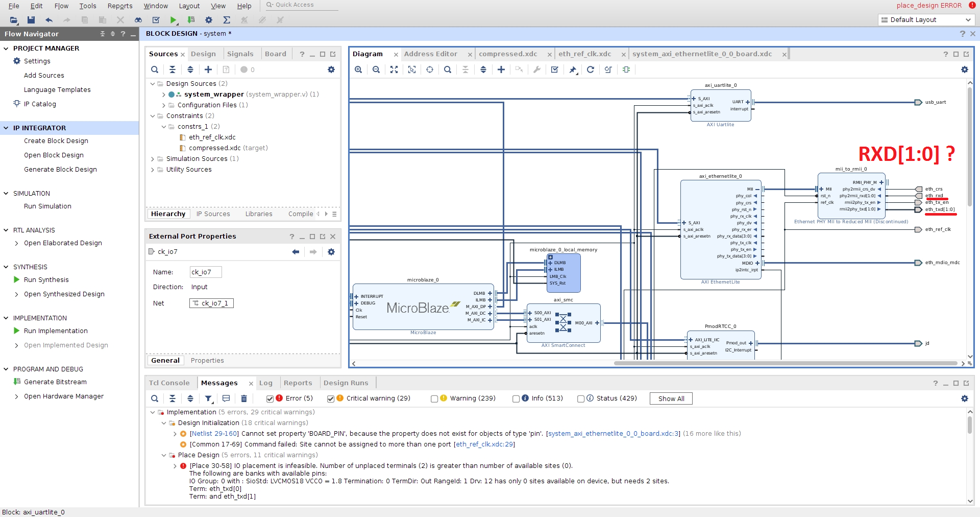
Task: Open the diagram settings gear
Action: (x=965, y=69)
